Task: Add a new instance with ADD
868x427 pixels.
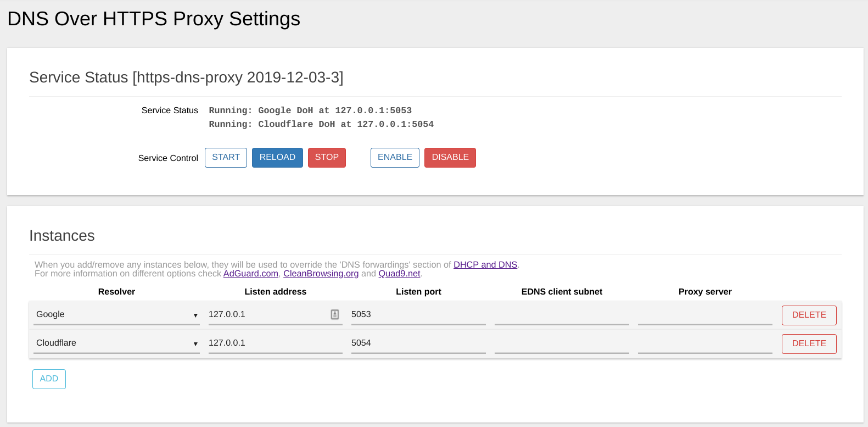Action: pos(49,379)
